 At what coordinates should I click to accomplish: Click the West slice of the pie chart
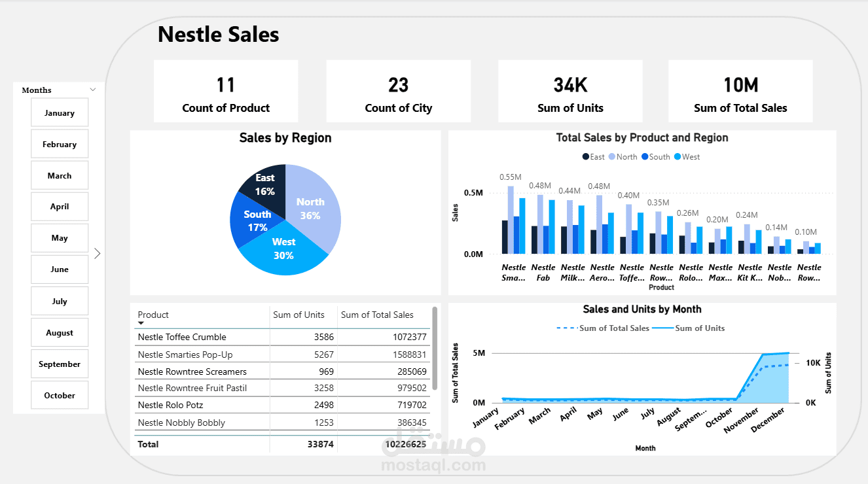[x=283, y=249]
